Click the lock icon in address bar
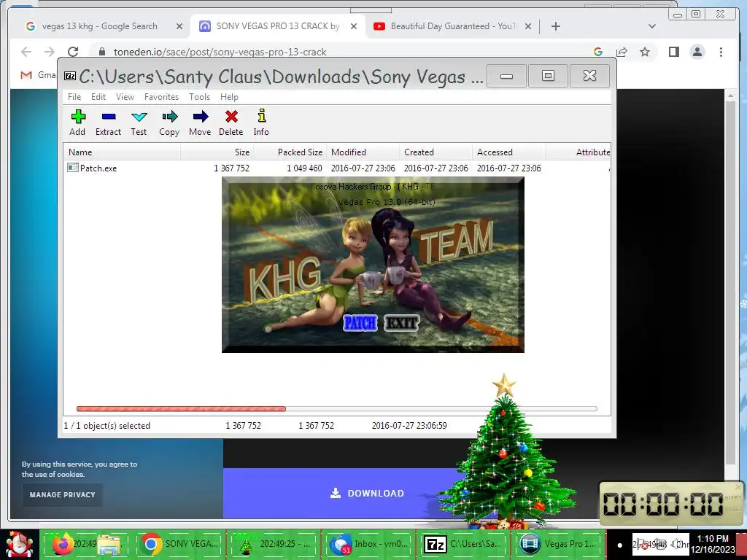 [x=101, y=52]
